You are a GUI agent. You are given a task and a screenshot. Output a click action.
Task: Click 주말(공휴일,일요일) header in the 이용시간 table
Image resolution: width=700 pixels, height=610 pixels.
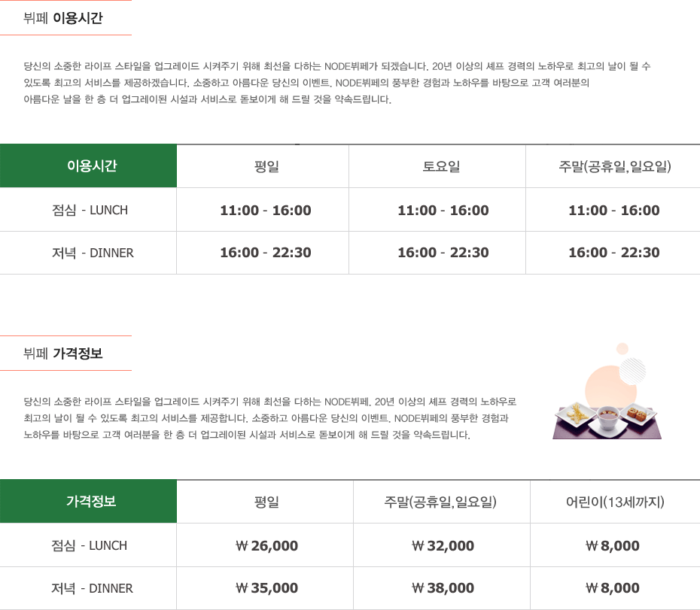tap(614, 166)
